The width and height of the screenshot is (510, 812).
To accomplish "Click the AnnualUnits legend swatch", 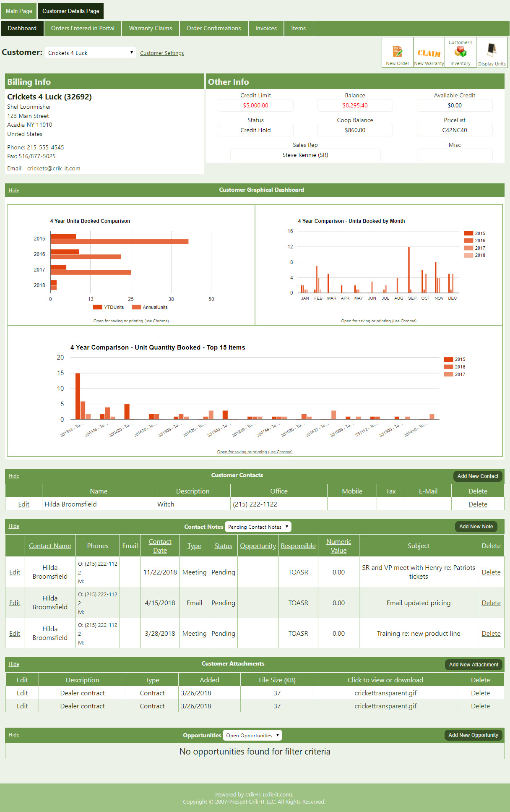I will pyautogui.click(x=136, y=307).
